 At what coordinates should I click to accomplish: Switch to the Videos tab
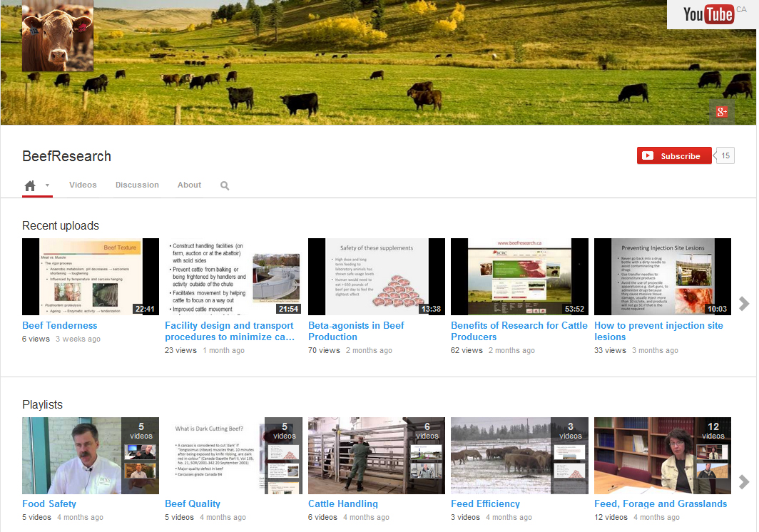pos(83,184)
